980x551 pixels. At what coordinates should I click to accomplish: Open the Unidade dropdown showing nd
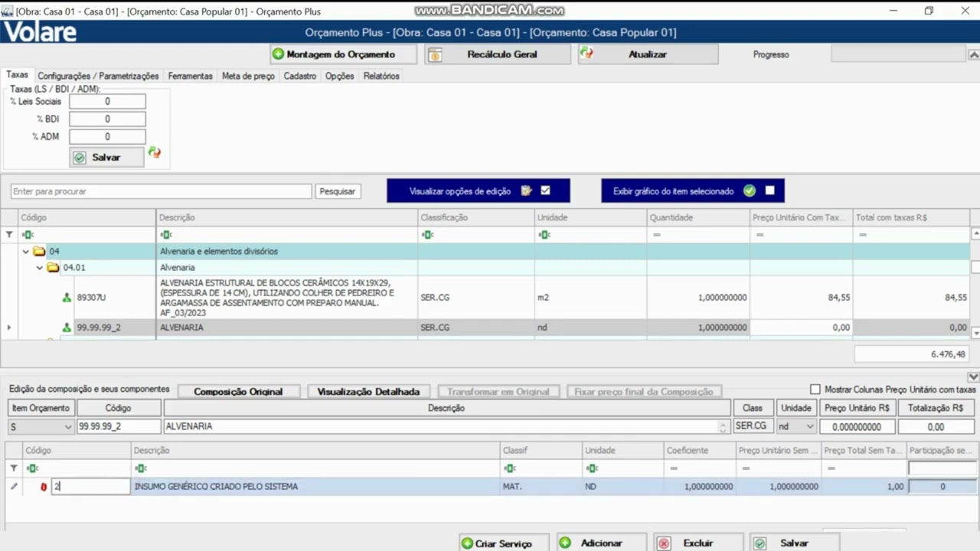pos(810,427)
